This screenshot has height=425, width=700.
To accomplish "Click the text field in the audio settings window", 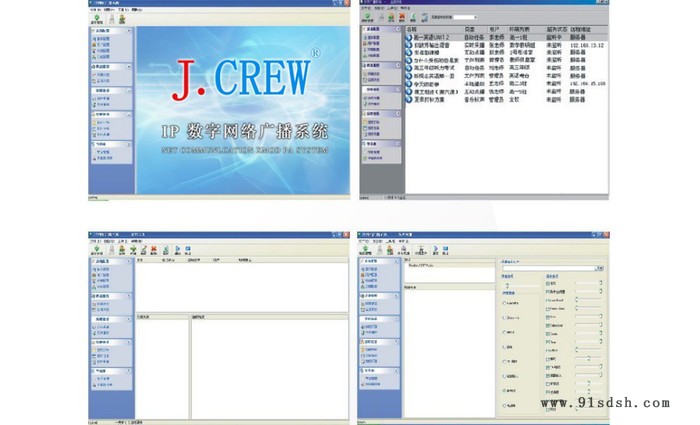I will tap(549, 268).
